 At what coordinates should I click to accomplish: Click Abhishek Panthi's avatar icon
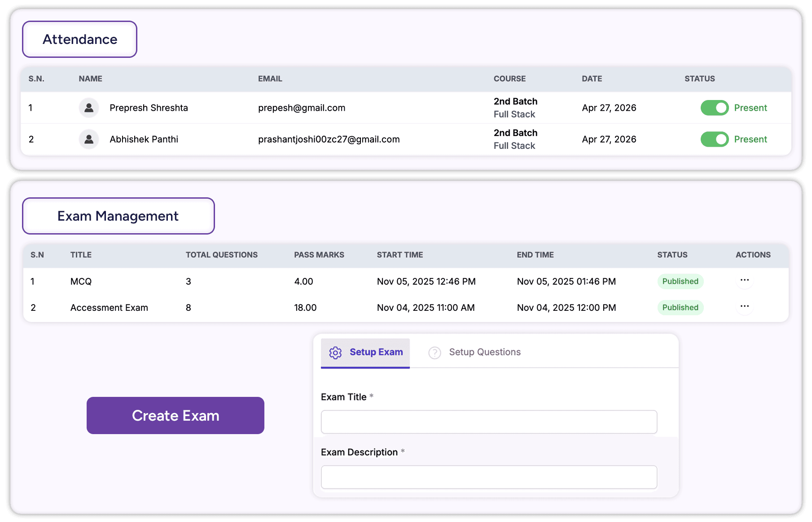click(x=88, y=139)
